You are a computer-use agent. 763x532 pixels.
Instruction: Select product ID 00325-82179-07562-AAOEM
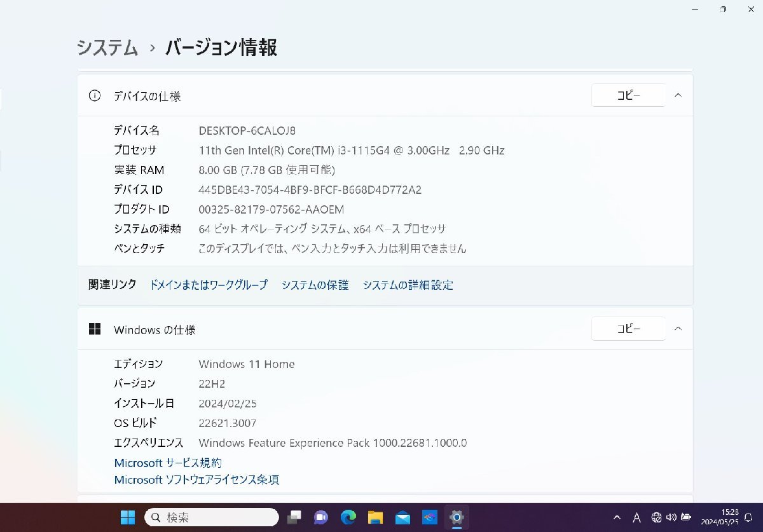pyautogui.click(x=272, y=209)
